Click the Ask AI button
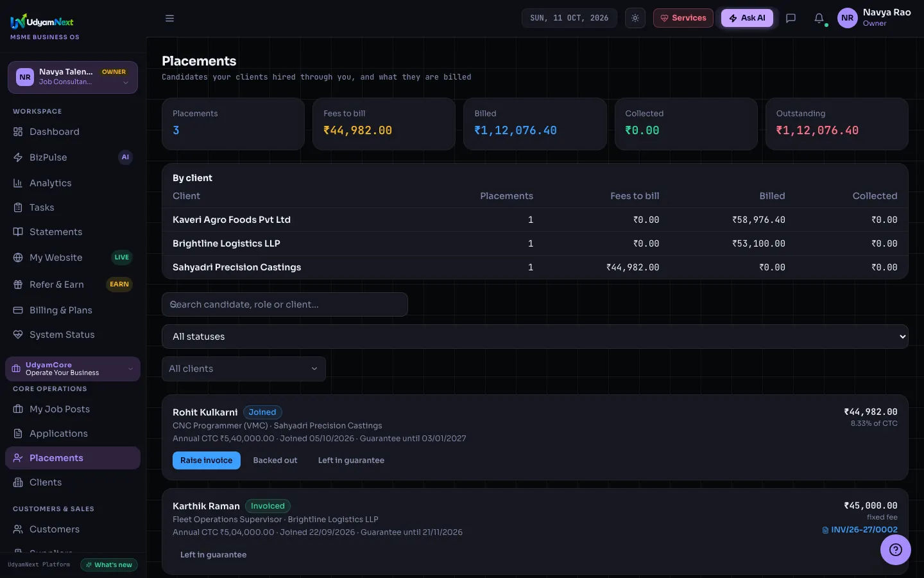924x578 pixels. click(x=747, y=18)
